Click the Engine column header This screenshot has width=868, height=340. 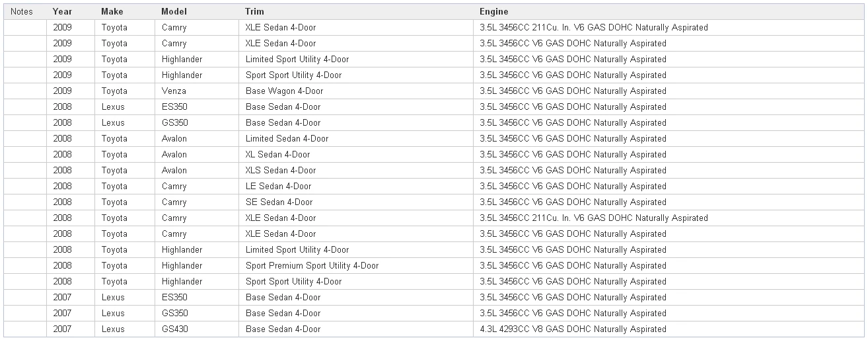[x=494, y=11]
